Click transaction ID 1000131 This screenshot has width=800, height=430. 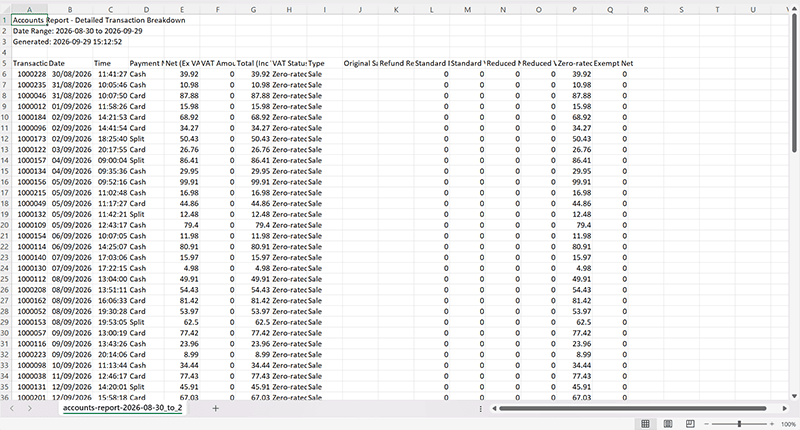[x=29, y=387]
